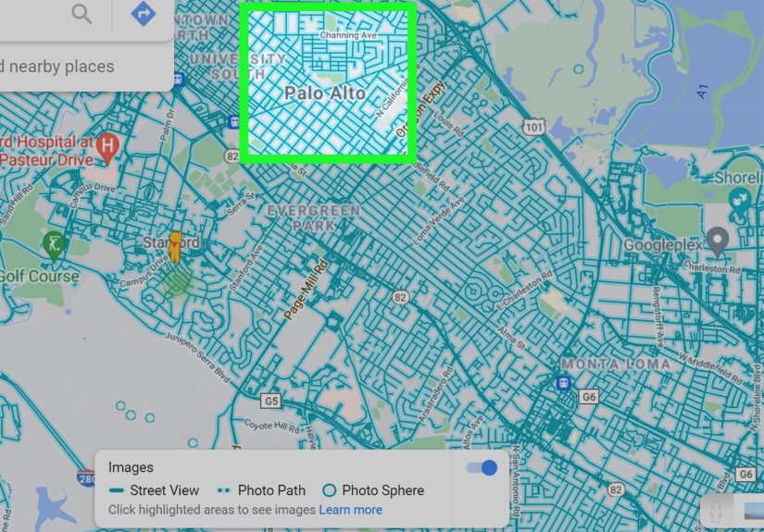Click the Channing Ave street label
Viewport: 764px width, 532px height.
[x=348, y=35]
